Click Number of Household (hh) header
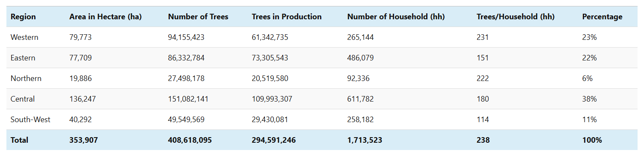Screen dimensions: 644x156 click(396, 17)
